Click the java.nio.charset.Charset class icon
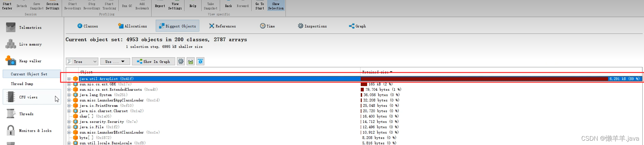Image resolution: width=644 pixels, height=145 pixels. click(76, 111)
